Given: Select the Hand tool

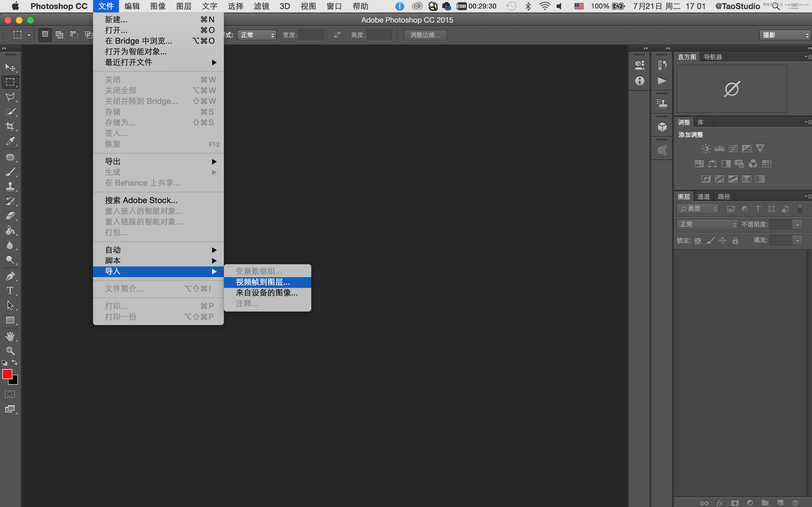Looking at the screenshot, I should click(10, 336).
